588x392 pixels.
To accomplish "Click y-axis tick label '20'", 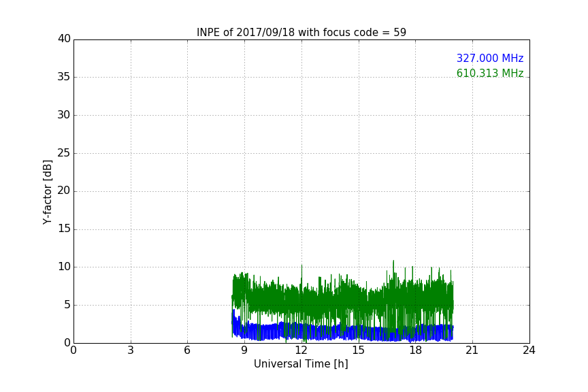I will coord(64,191).
